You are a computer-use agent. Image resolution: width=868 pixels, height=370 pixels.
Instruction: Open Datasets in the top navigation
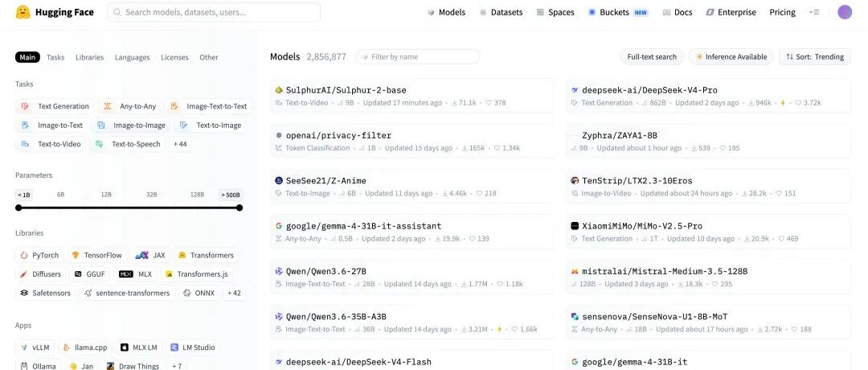[x=501, y=12]
